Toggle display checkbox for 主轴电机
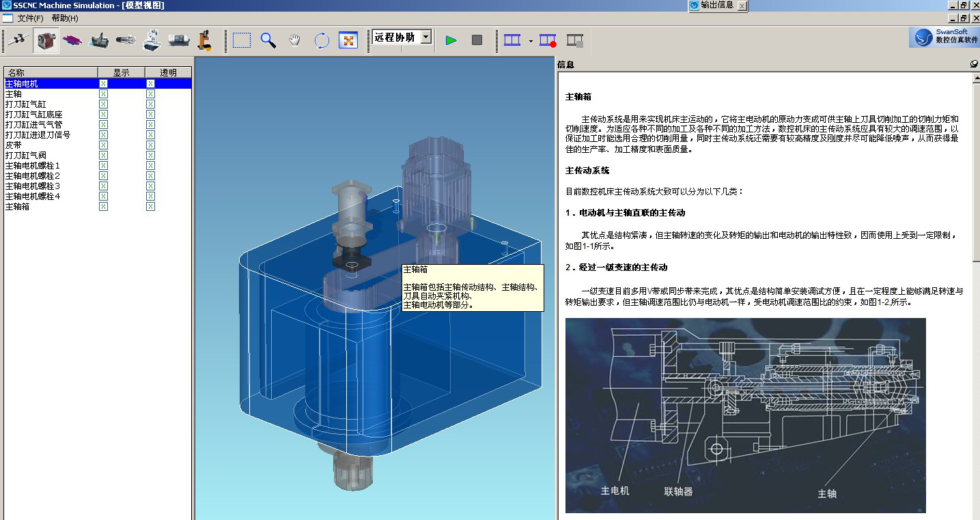 click(x=103, y=83)
